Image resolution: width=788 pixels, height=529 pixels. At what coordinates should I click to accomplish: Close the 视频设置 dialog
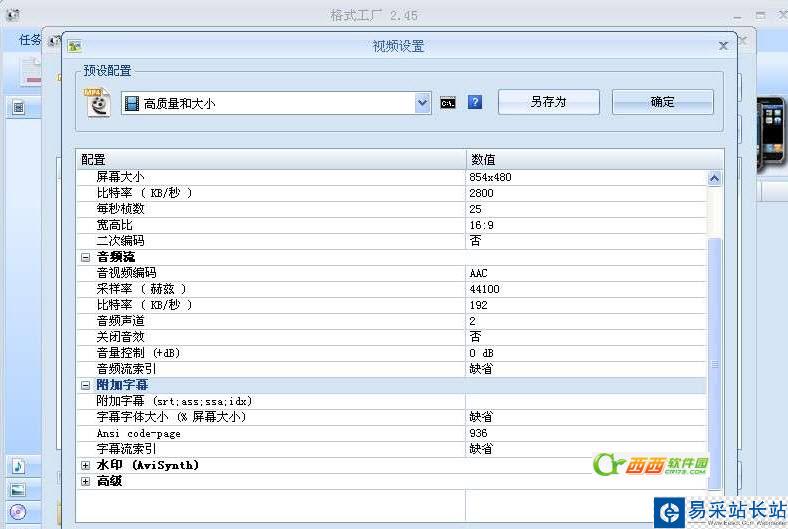click(x=723, y=46)
